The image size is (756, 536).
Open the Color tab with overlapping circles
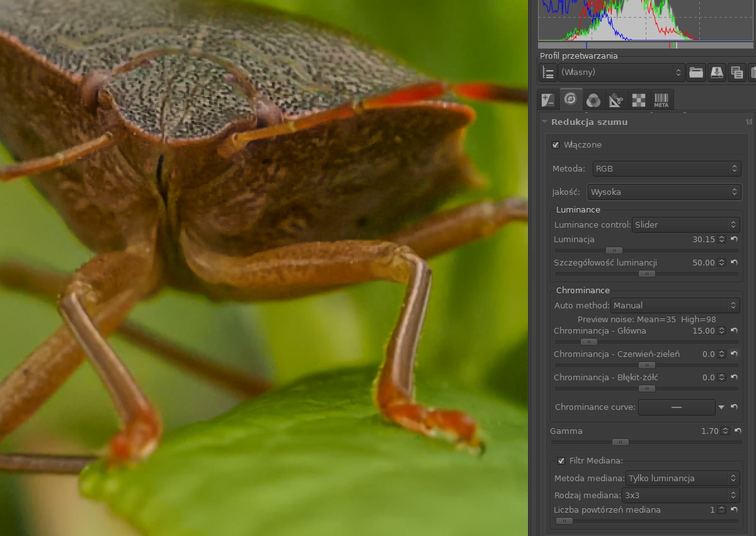tap(593, 100)
